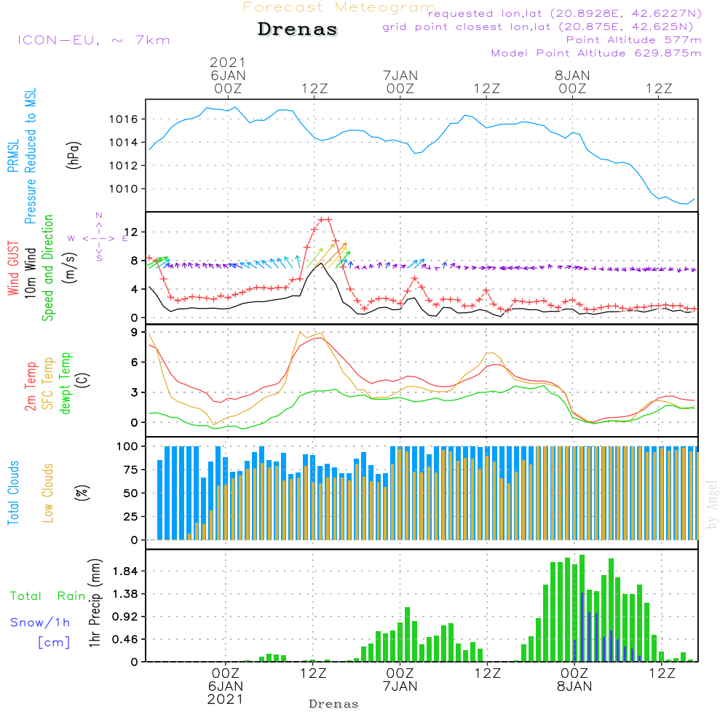Click the '[cm]' snow unit label
The image size is (728, 728).
(x=54, y=642)
